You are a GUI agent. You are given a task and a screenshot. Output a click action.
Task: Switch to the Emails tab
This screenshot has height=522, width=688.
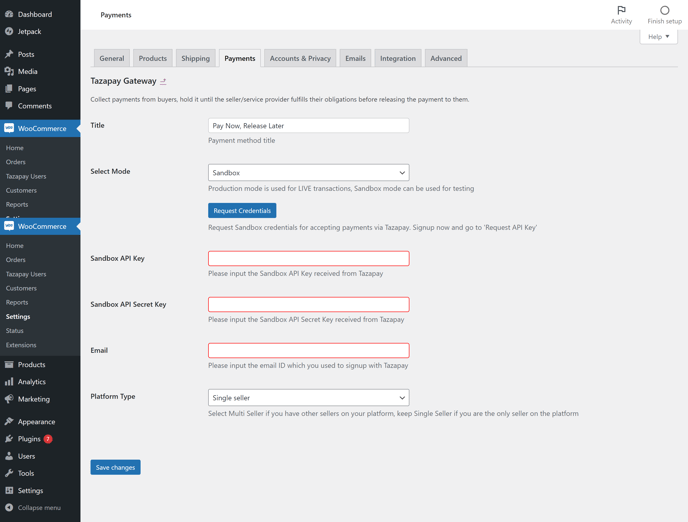tap(355, 58)
